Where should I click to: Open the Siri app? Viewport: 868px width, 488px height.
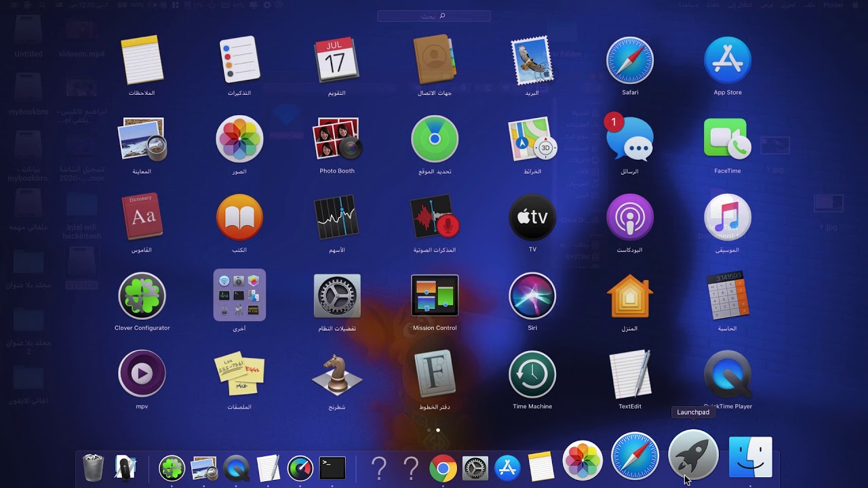[532, 296]
